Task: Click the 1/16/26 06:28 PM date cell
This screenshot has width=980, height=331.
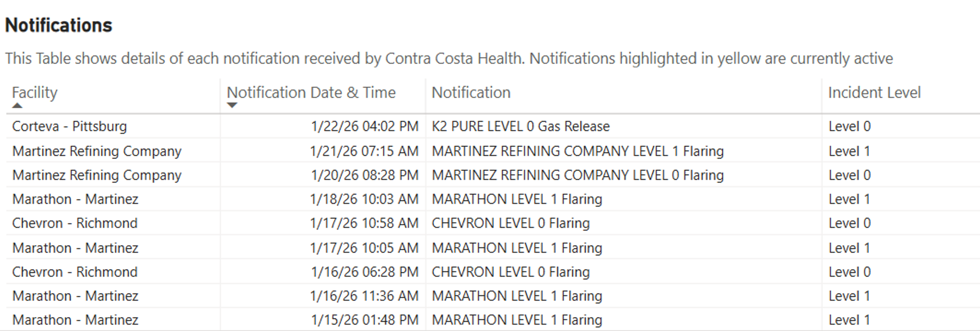Action: click(x=364, y=272)
